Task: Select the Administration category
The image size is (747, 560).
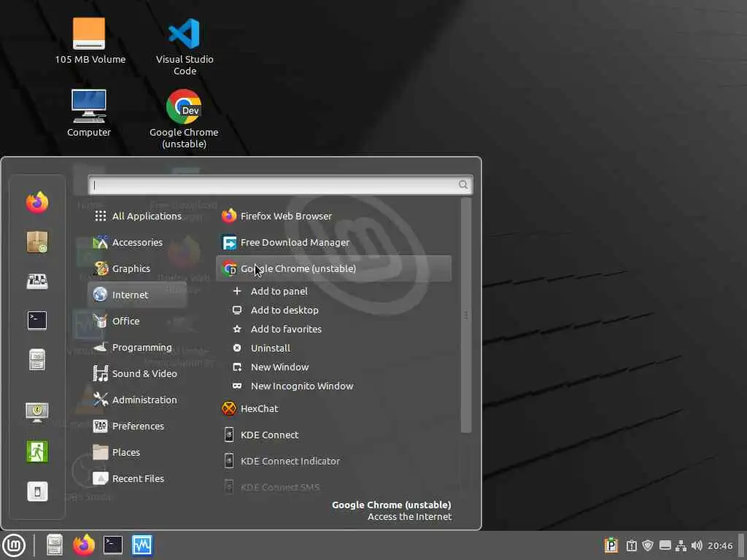Action: click(x=137, y=400)
